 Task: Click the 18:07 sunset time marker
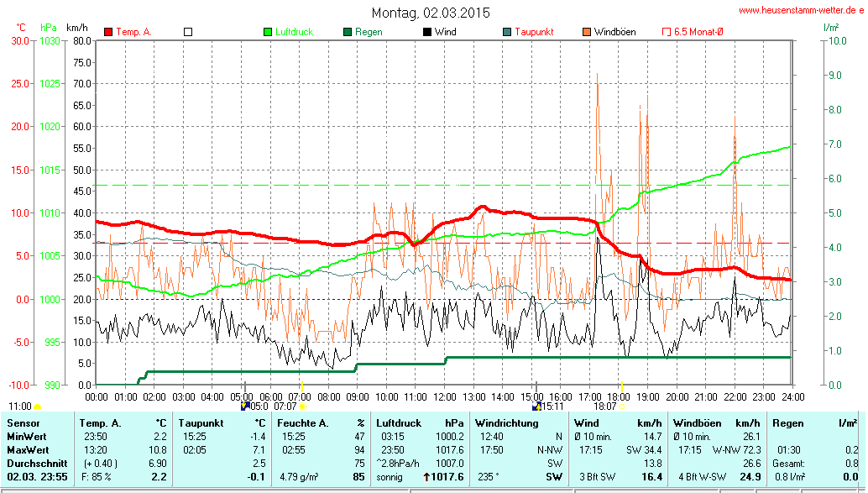[x=604, y=406]
